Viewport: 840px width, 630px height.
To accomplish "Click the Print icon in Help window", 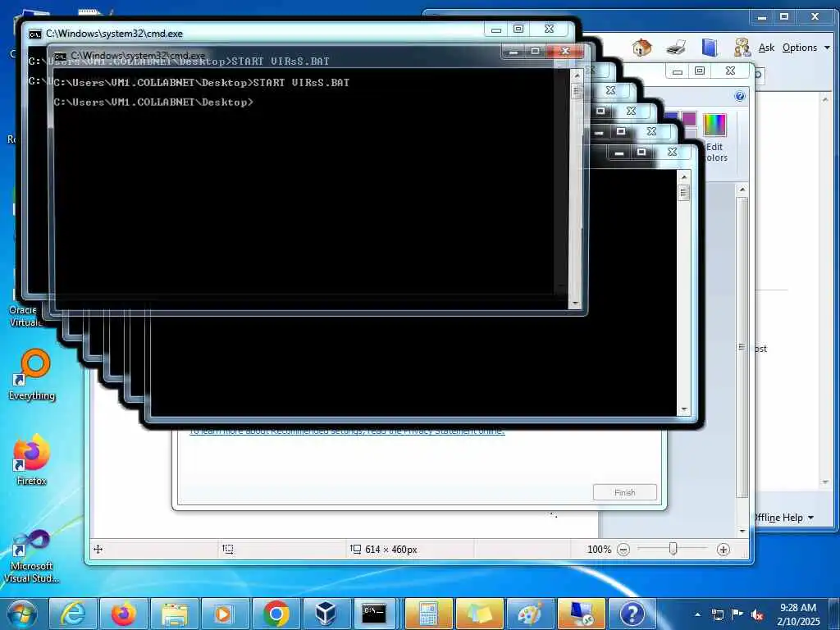I will tap(676, 48).
